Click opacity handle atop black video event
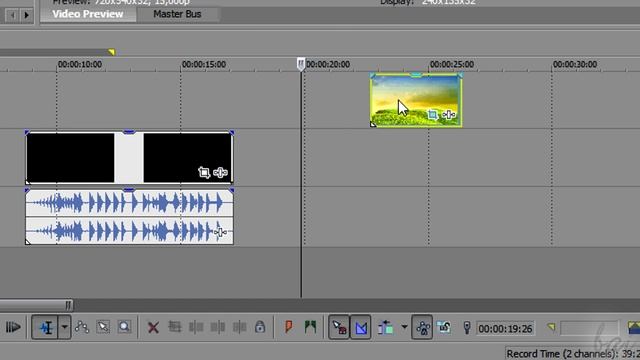The image size is (640, 360). point(129,132)
